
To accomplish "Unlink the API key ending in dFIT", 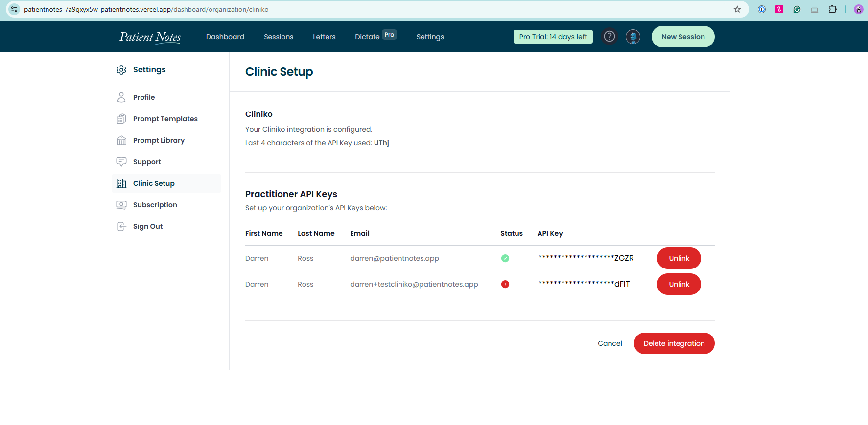I will click(x=679, y=284).
